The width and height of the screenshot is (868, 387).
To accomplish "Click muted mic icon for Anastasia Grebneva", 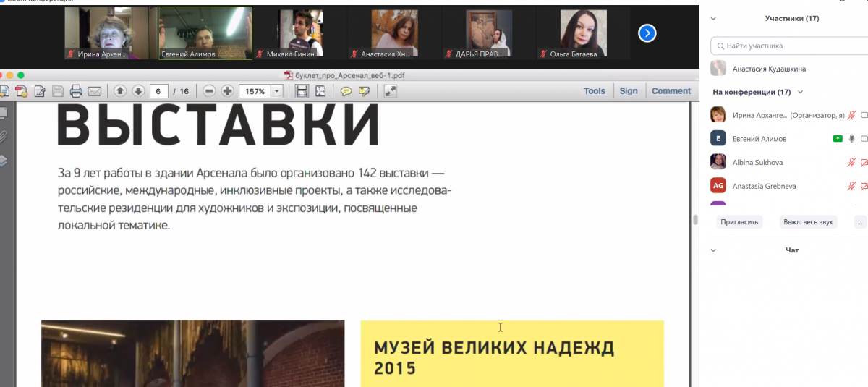I will pyautogui.click(x=852, y=186).
